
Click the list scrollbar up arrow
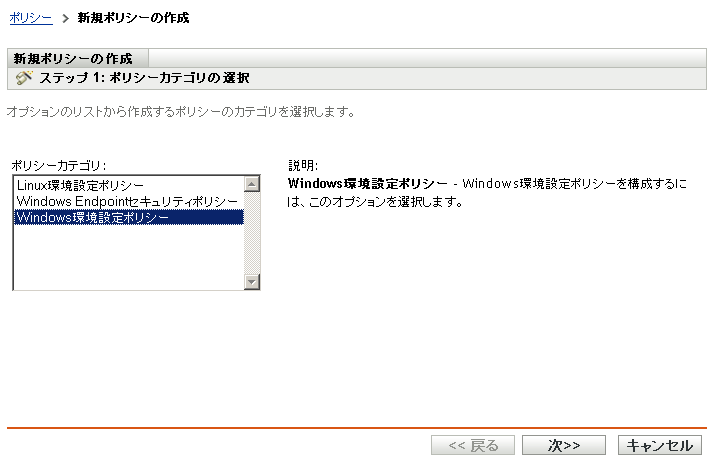point(252,184)
